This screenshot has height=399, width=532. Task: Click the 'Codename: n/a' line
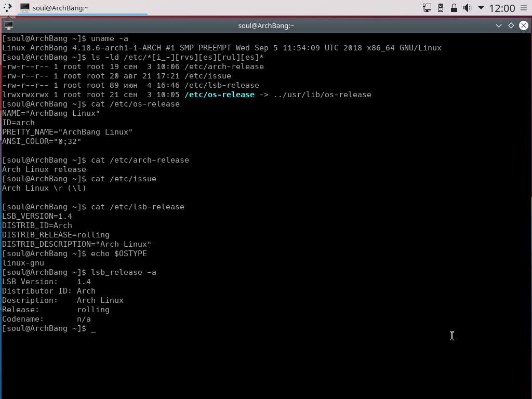click(46, 319)
